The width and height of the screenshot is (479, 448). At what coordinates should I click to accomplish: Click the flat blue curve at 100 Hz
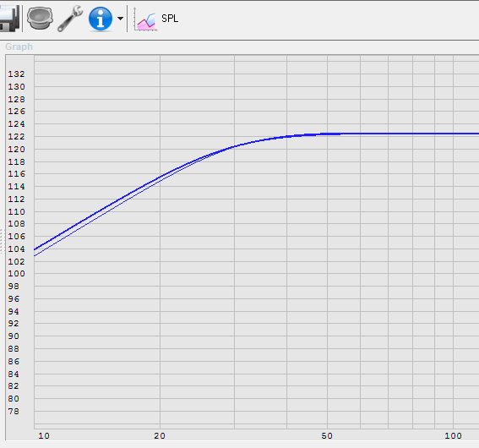[454, 134]
